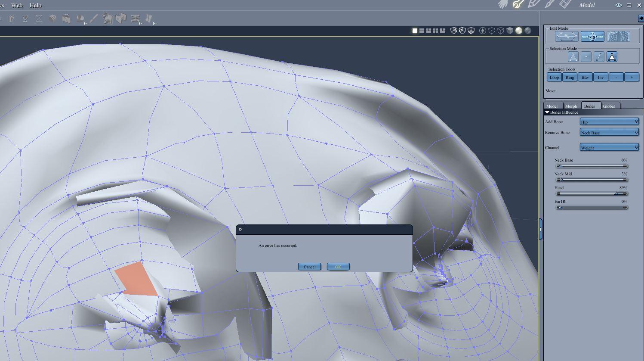Switch to four viewport grid layout
The height and width of the screenshot is (361, 644).
tap(435, 31)
